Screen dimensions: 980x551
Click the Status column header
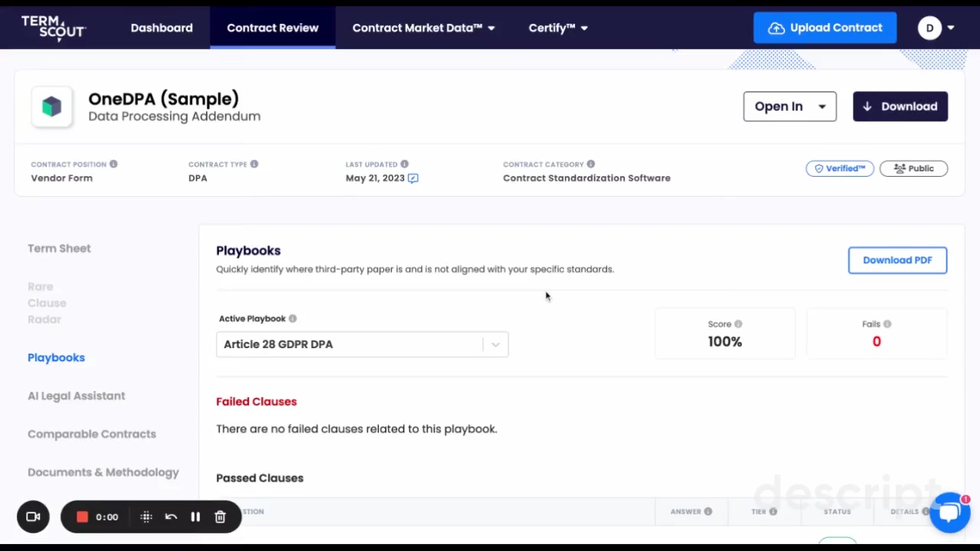[x=837, y=511]
